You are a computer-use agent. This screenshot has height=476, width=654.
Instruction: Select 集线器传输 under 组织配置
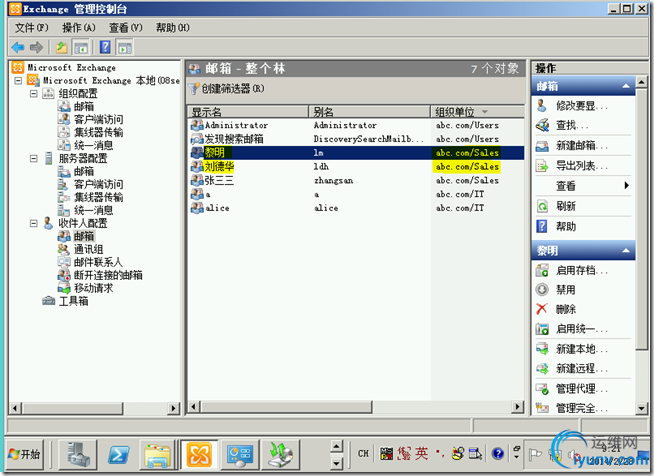click(98, 132)
